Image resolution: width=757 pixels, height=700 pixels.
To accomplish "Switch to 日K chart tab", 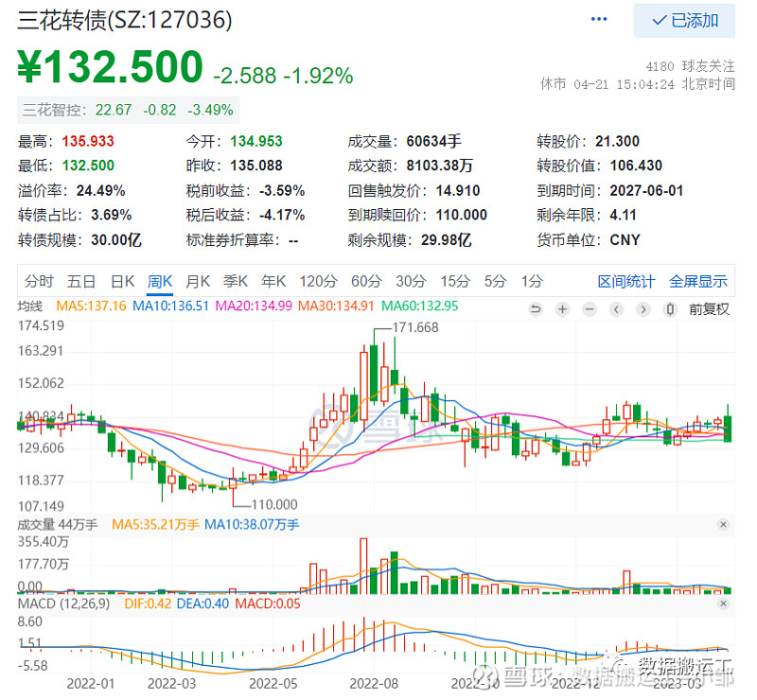I will (123, 281).
